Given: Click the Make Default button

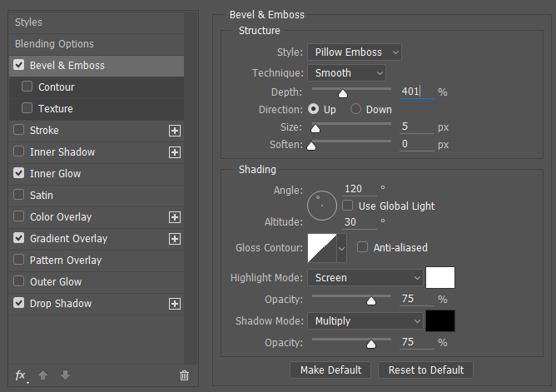Looking at the screenshot, I should (330, 370).
